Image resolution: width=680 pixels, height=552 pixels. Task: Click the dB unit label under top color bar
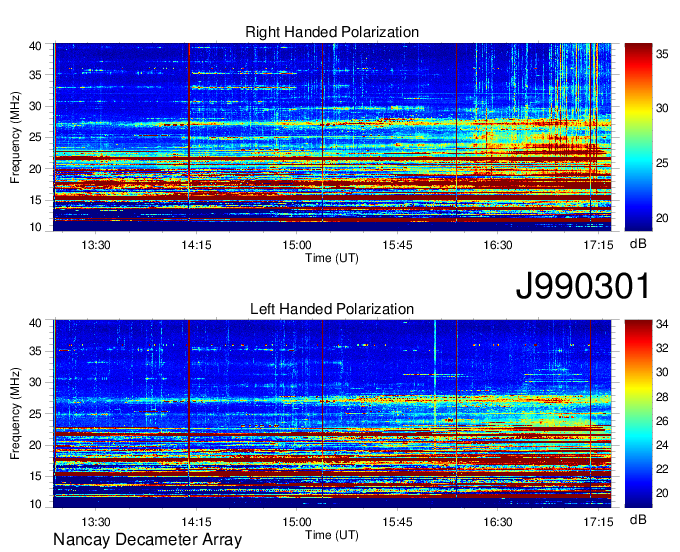click(638, 244)
